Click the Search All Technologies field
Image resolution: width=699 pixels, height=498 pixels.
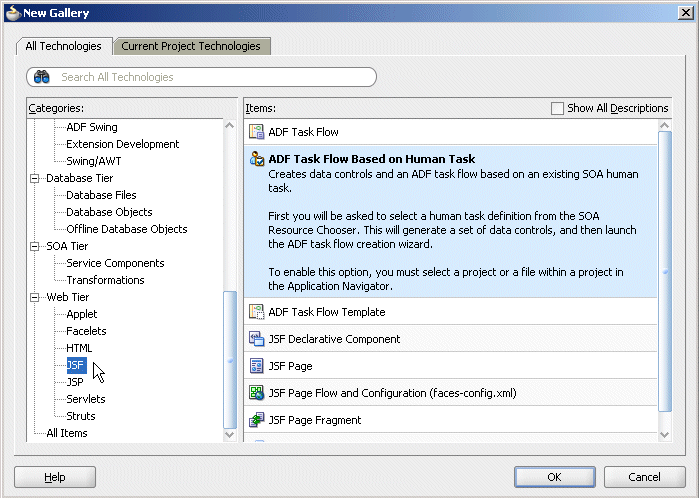click(x=201, y=77)
